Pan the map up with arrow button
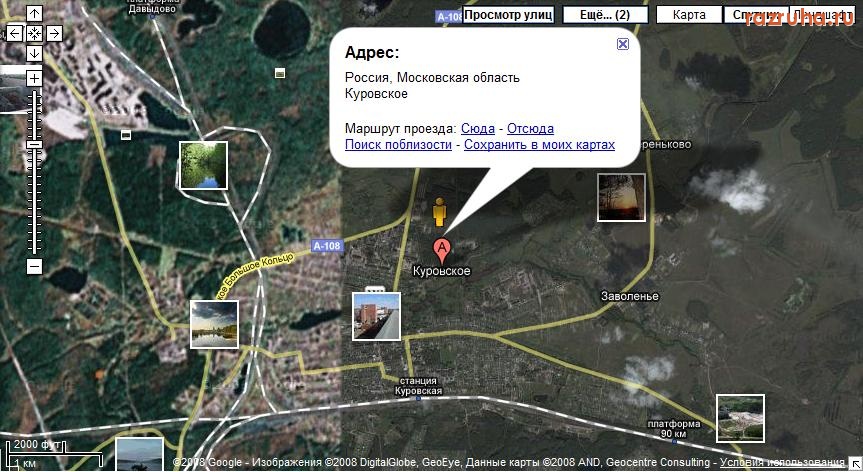Image resolution: width=863 pixels, height=472 pixels. tap(34, 14)
